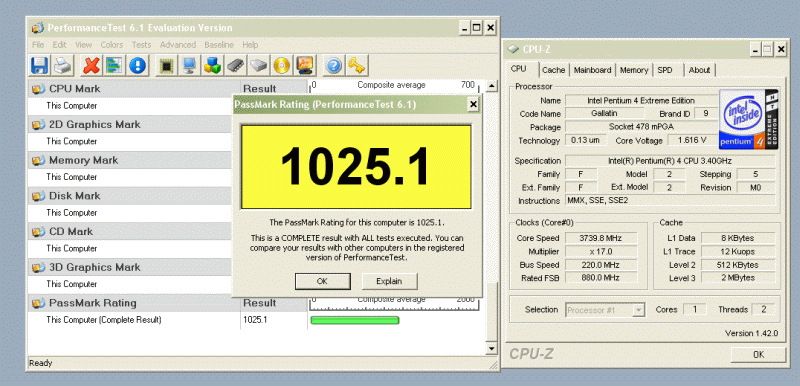Click the hard disk test icon

coord(258,66)
